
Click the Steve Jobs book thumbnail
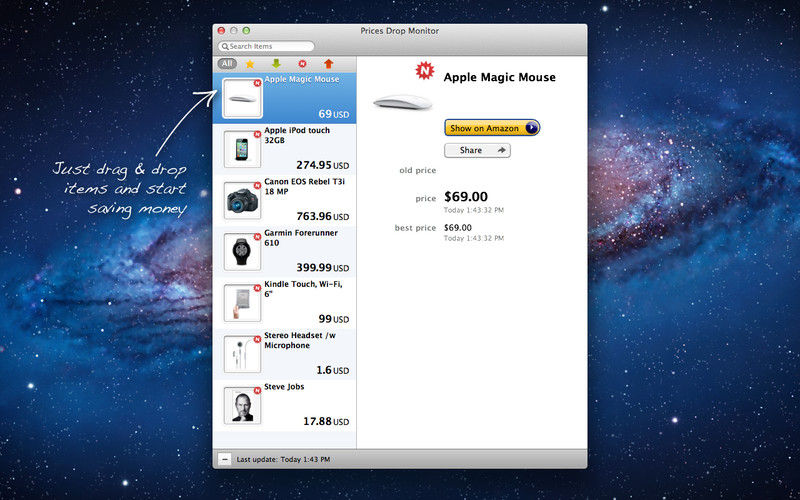click(x=242, y=406)
